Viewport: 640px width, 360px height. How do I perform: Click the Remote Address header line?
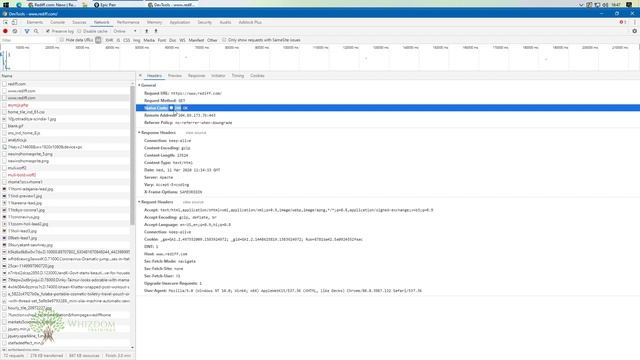[180, 115]
